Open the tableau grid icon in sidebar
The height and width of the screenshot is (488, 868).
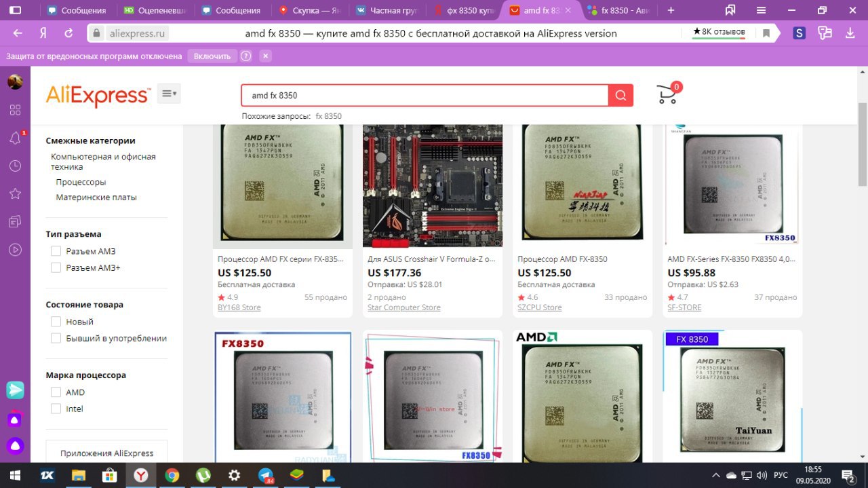tap(15, 110)
